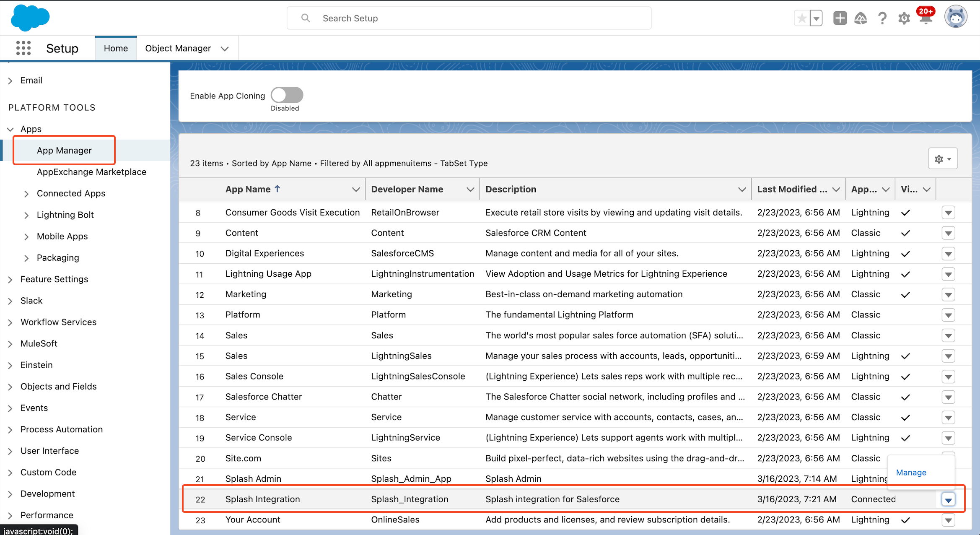Image resolution: width=980 pixels, height=535 pixels.
Task: Open row actions for Digital Experiences
Action: (948, 254)
